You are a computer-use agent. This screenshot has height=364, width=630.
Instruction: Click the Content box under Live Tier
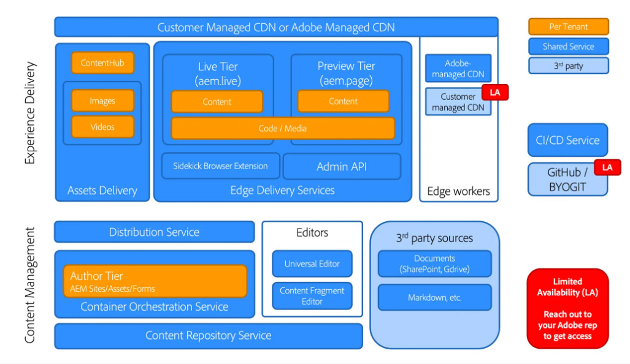click(217, 102)
